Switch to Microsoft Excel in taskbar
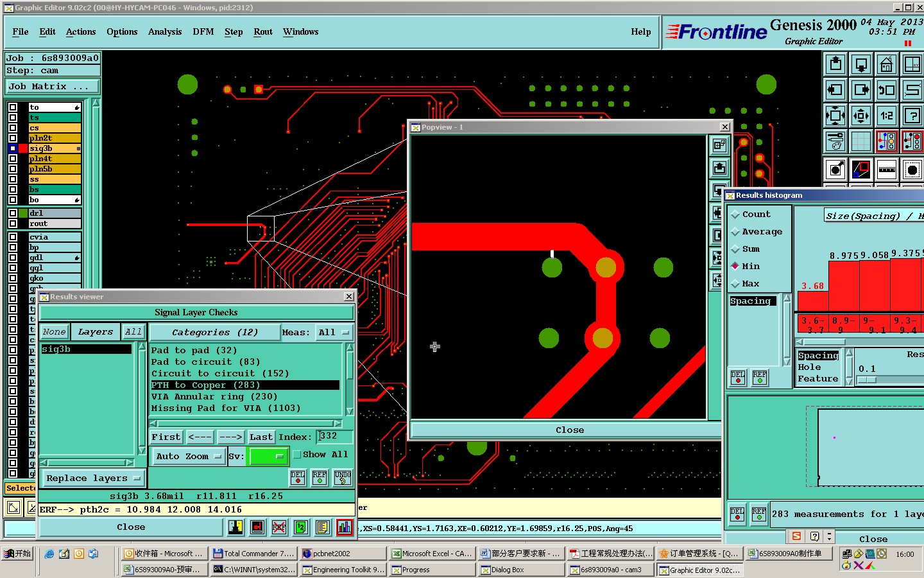 tap(432, 554)
